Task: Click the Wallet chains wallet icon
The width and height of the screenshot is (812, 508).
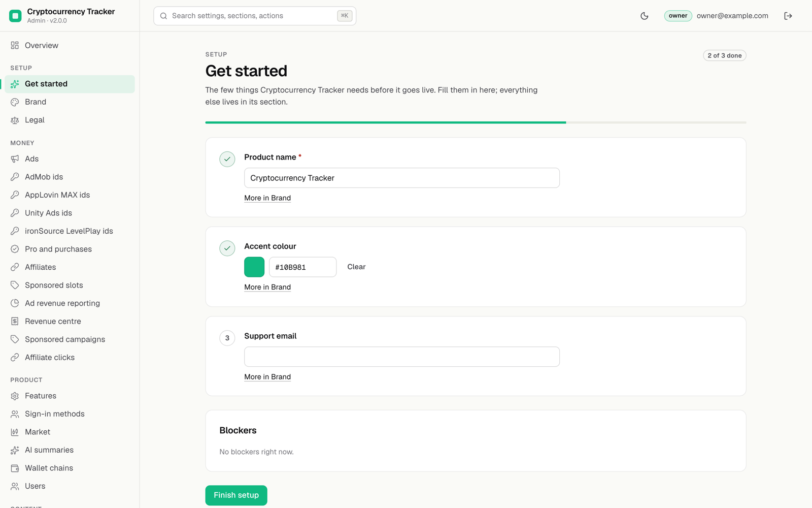Action: point(15,468)
